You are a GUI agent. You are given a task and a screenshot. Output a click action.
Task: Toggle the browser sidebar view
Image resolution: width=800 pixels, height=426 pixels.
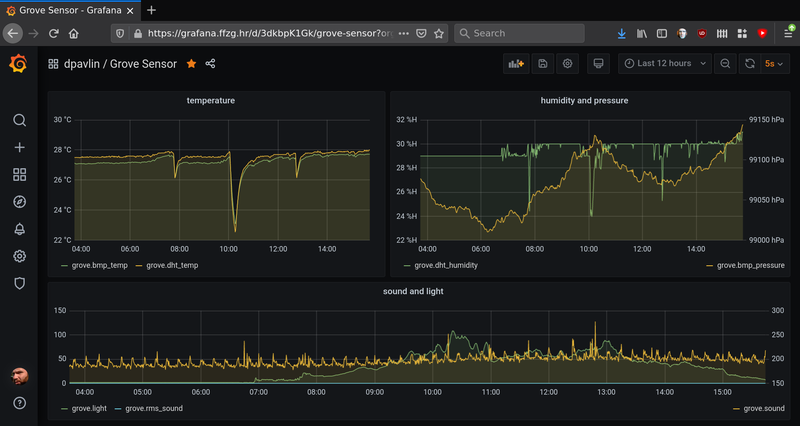[662, 33]
